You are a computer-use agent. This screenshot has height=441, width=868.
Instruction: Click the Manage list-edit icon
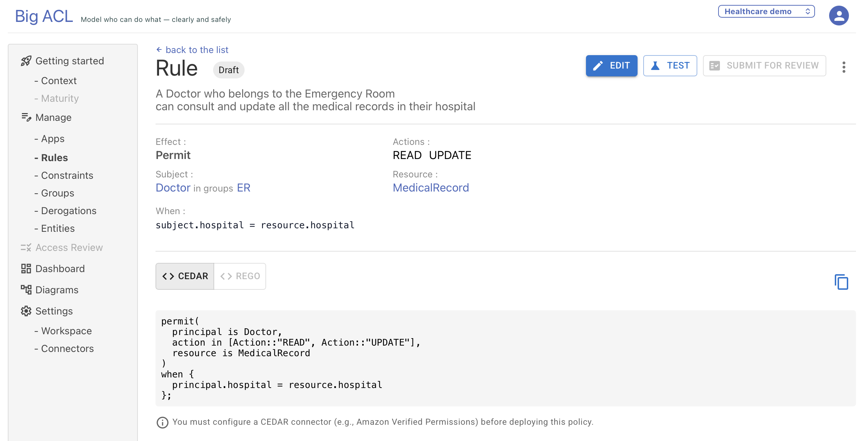26,117
